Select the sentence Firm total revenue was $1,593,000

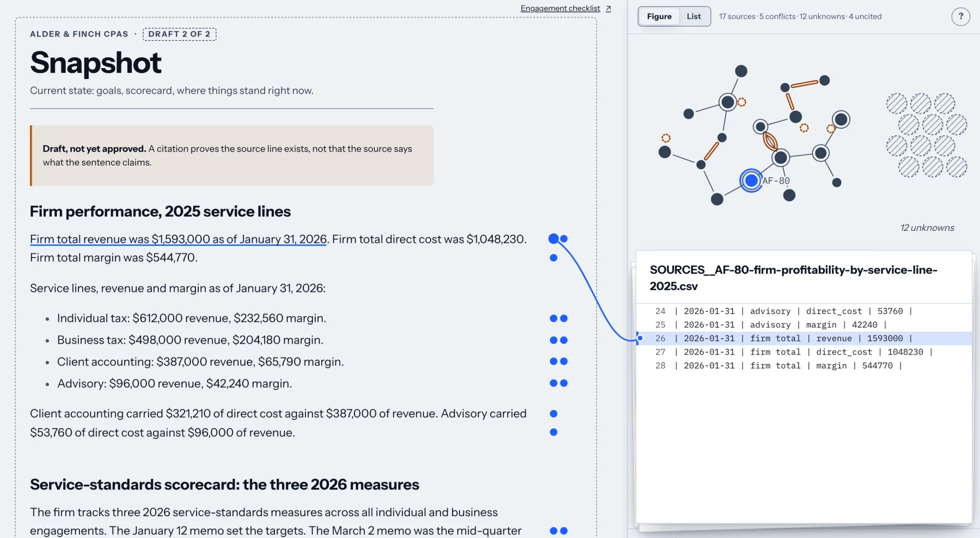tap(179, 239)
